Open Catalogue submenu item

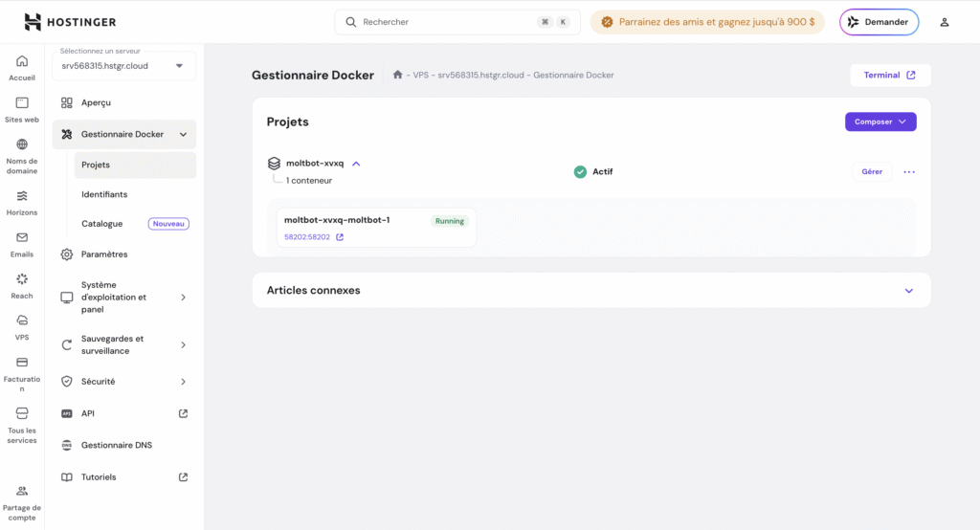click(101, 224)
